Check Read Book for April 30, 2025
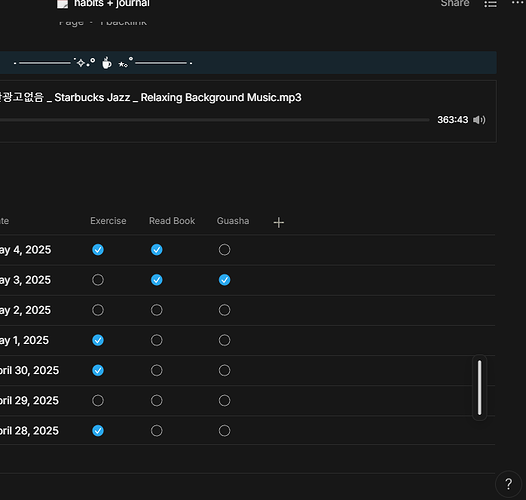The image size is (526, 500). tap(157, 370)
